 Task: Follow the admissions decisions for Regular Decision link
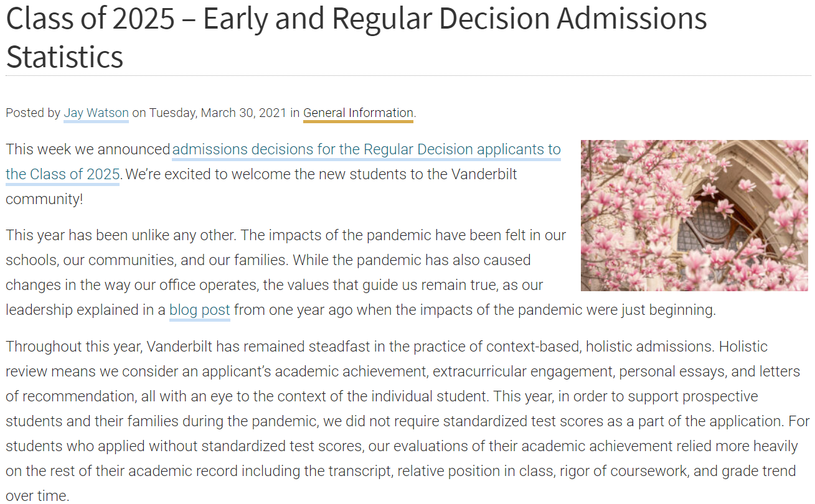tap(366, 149)
